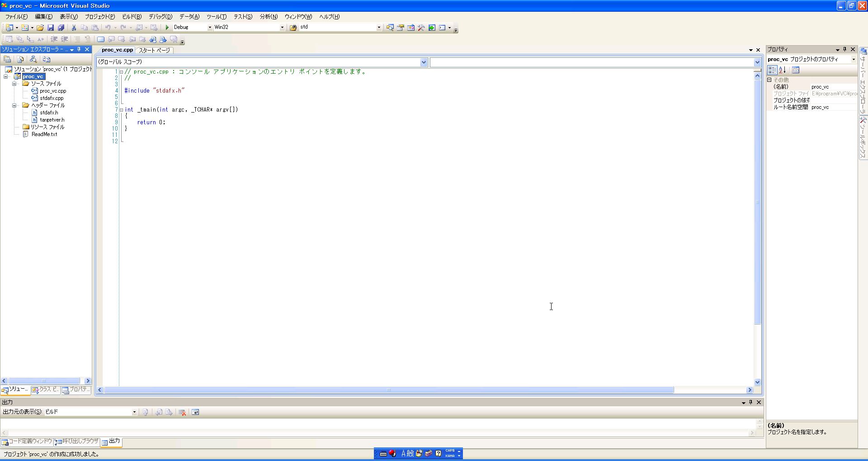Click the editor vertical scrollbar thumb
The width and height of the screenshot is (868, 461).
(x=758, y=202)
